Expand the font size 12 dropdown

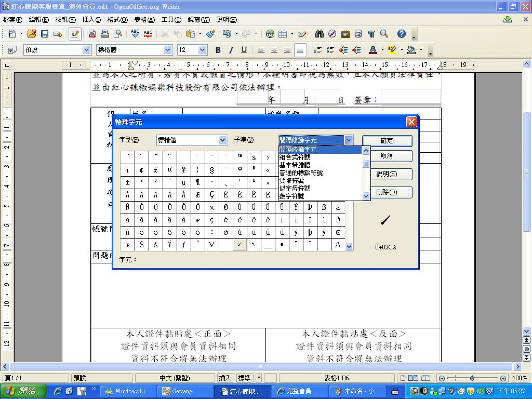coord(202,50)
